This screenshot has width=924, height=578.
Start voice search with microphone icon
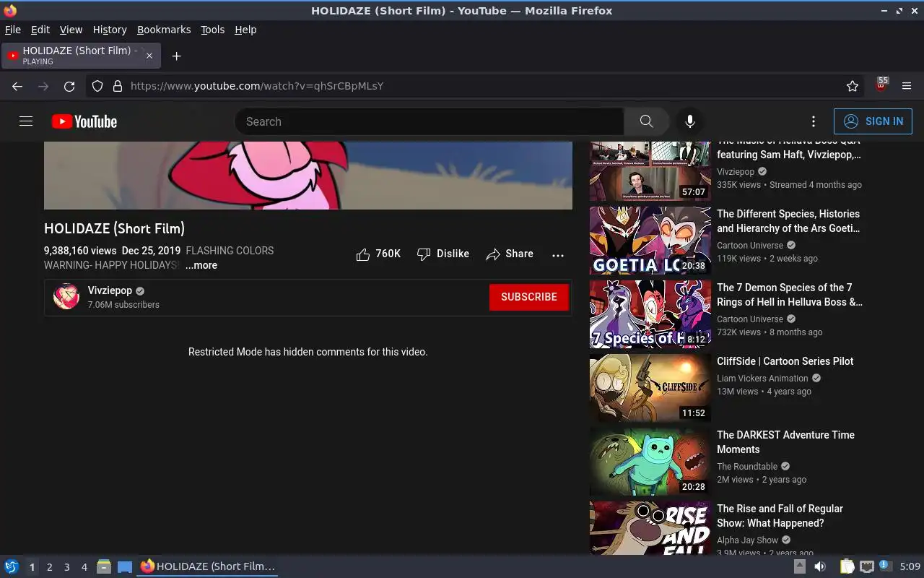click(x=690, y=121)
